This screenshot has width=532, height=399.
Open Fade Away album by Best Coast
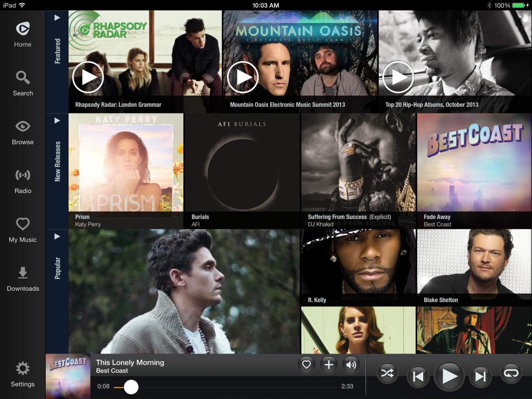point(474,171)
